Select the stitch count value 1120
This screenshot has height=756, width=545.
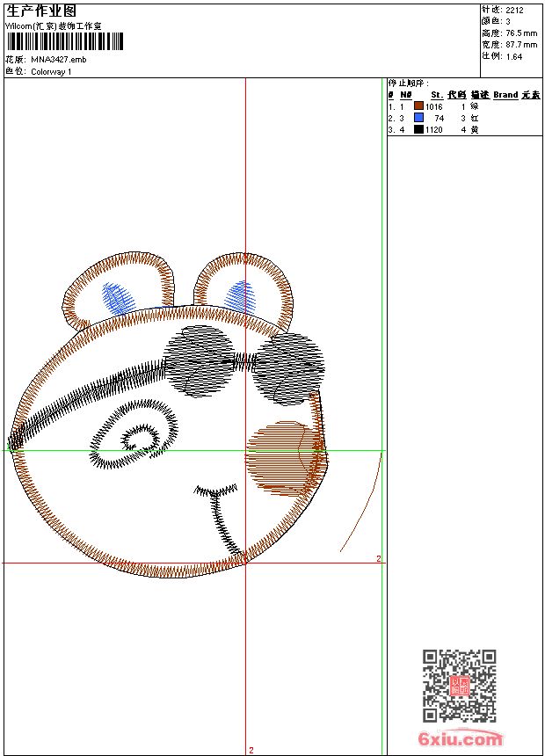pyautogui.click(x=433, y=130)
